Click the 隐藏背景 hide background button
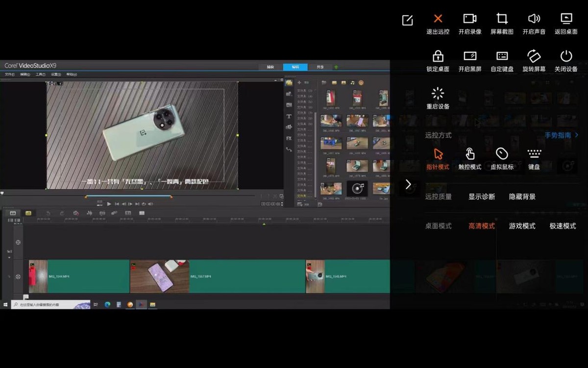Image resolution: width=588 pixels, height=368 pixels. (x=522, y=197)
